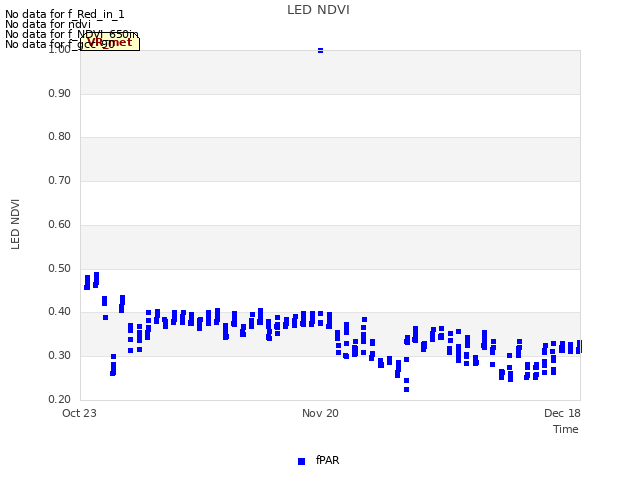Click the outlier data point at 1.00
The image size is (640, 480).
tap(320, 51)
